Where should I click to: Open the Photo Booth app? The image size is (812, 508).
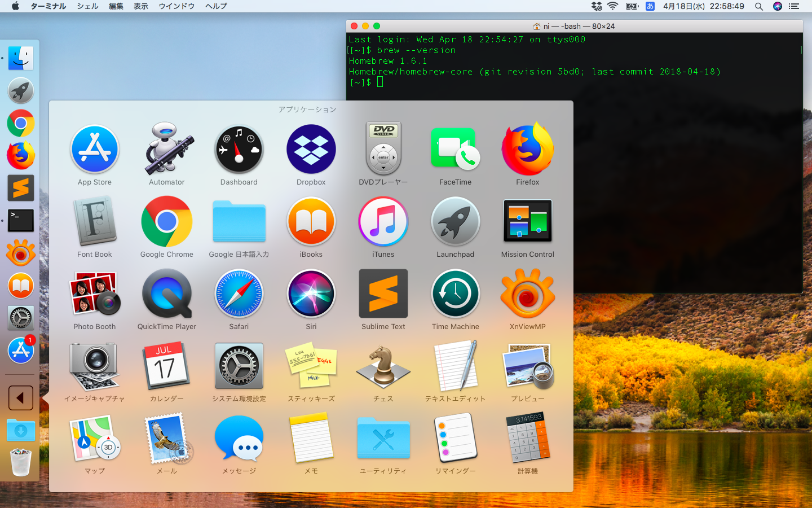click(x=94, y=294)
